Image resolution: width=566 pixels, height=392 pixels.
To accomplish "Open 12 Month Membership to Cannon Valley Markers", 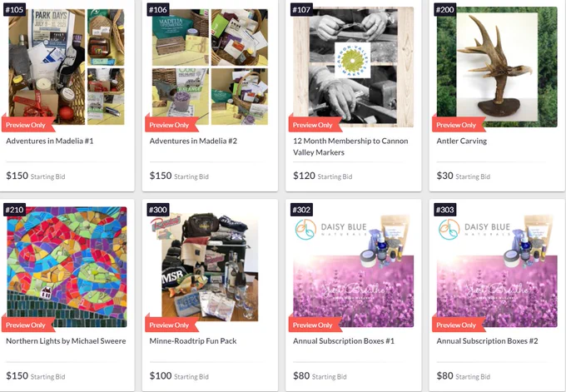I will coord(350,146).
